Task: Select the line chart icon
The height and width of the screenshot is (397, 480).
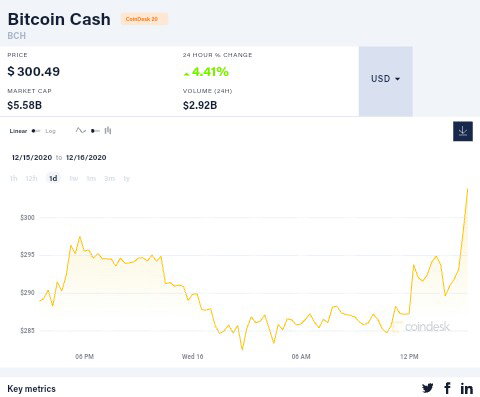Action: pyautogui.click(x=81, y=131)
